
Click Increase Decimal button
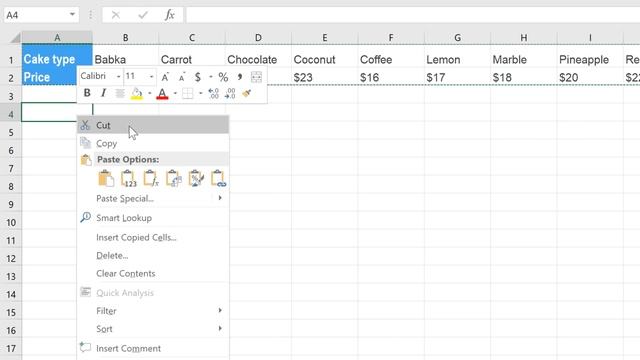click(213, 93)
